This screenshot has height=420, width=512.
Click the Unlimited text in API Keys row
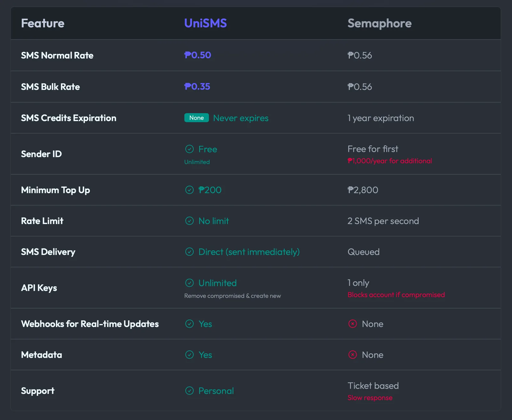coord(218,283)
